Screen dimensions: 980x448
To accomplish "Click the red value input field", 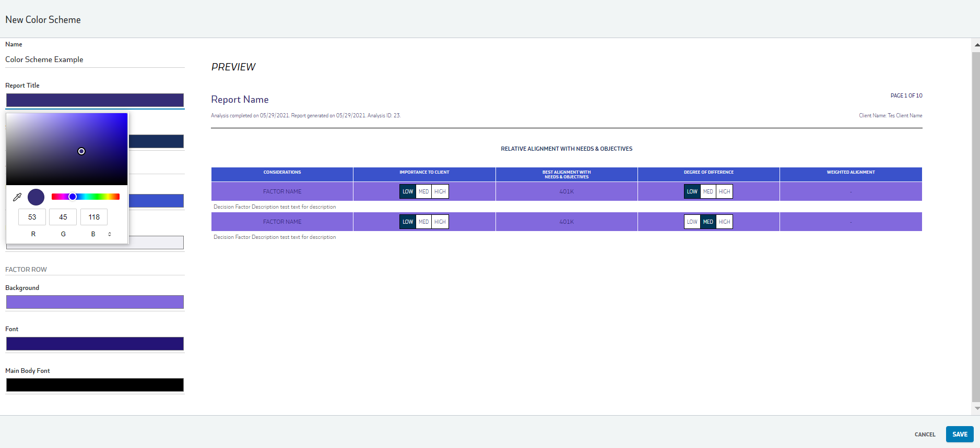I will tap(32, 217).
